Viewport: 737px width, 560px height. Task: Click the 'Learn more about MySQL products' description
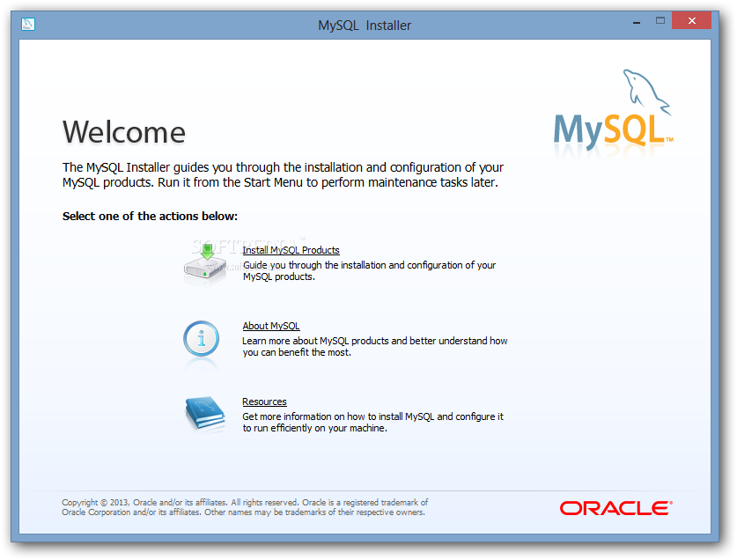375,347
